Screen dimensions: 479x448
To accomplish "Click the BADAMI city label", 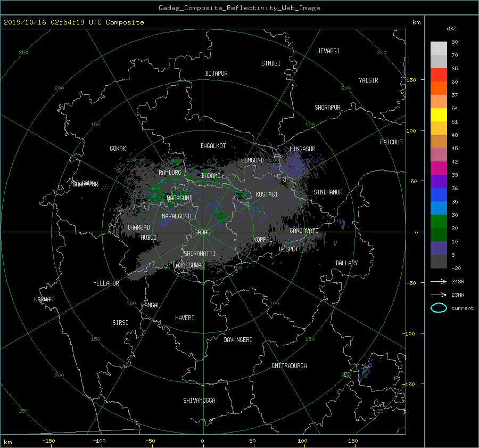I will coord(211,176).
